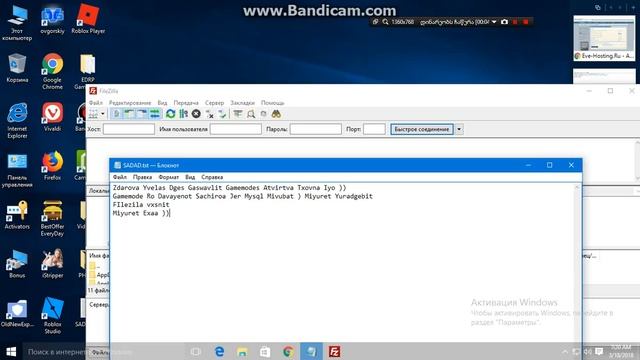Click binoculars file search icon in FileZilla

(276, 114)
